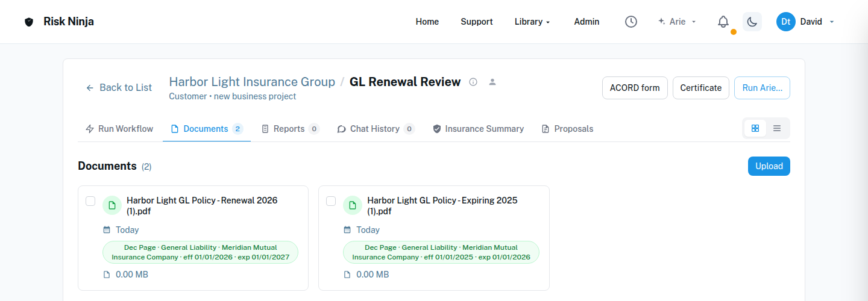Viewport: 868px width, 301px height.
Task: Click the Expiring 2025 green file icon
Action: [x=352, y=205]
